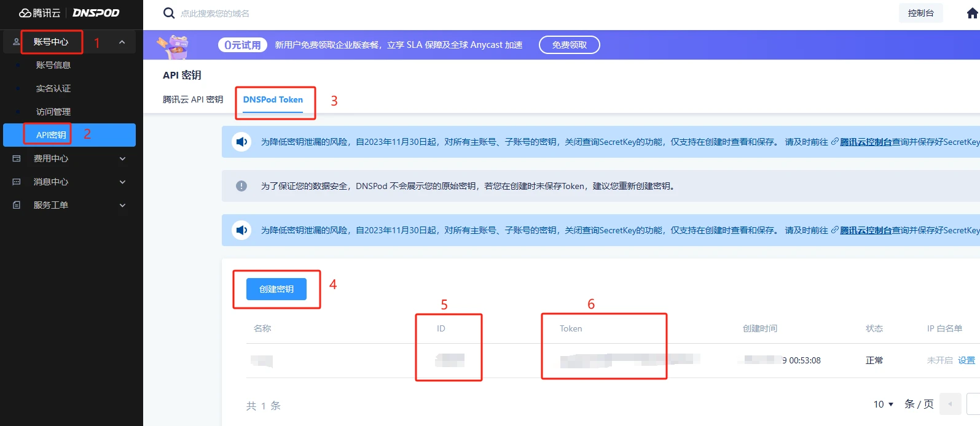Screen dimensions: 980x426
Task: Click the ticket icon beside 服务工单
Action: pos(17,205)
